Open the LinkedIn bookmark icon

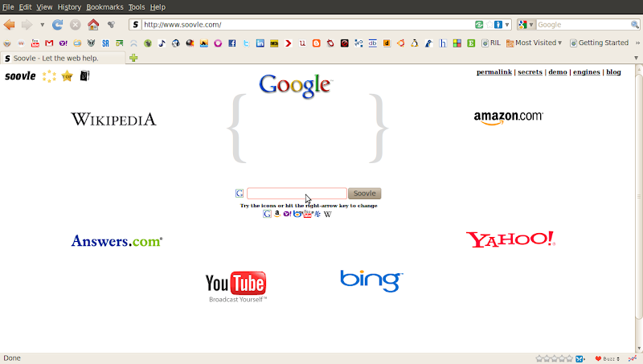pos(260,43)
